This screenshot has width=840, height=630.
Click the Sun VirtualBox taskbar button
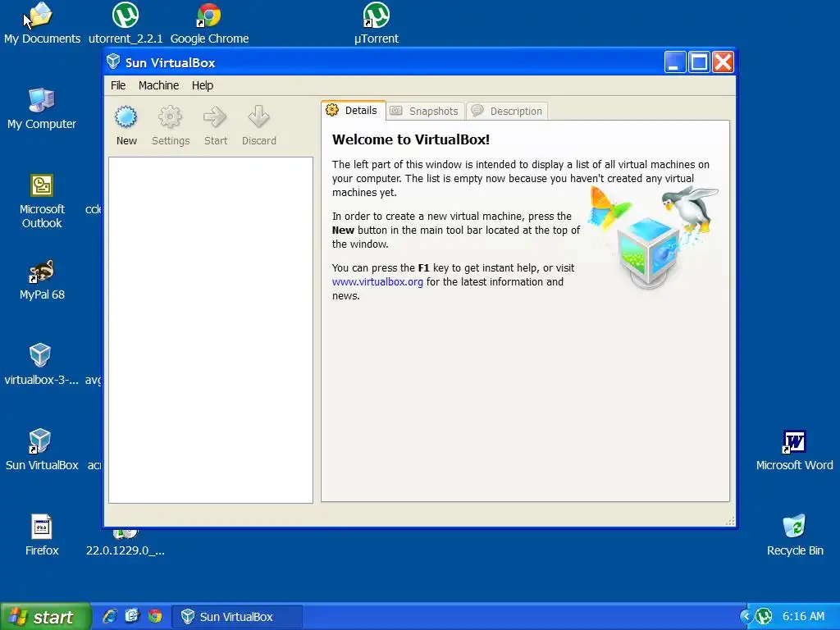pyautogui.click(x=237, y=617)
